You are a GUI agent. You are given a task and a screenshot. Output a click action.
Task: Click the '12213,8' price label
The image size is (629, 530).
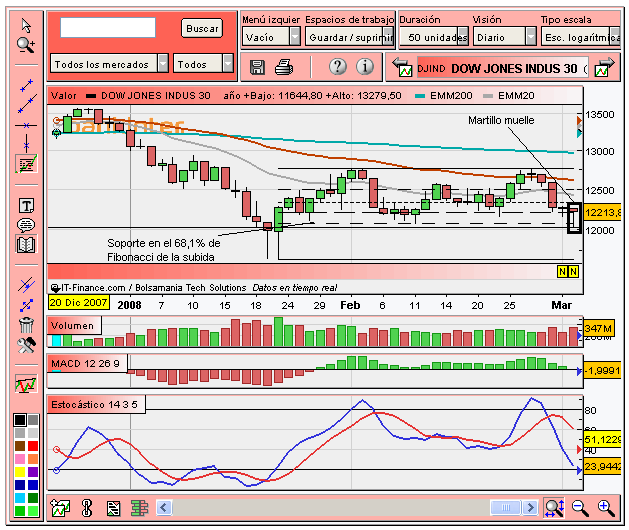point(603,212)
